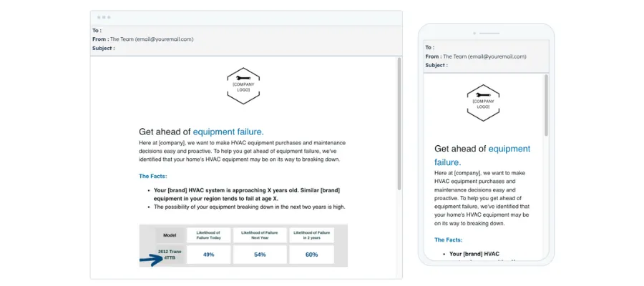The image size is (644, 286).
Task: Click the mobile preview vertical scrollbar
Action: 546,105
